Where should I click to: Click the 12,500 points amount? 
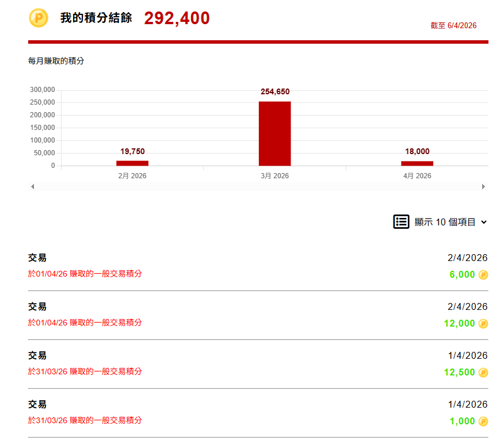click(459, 372)
